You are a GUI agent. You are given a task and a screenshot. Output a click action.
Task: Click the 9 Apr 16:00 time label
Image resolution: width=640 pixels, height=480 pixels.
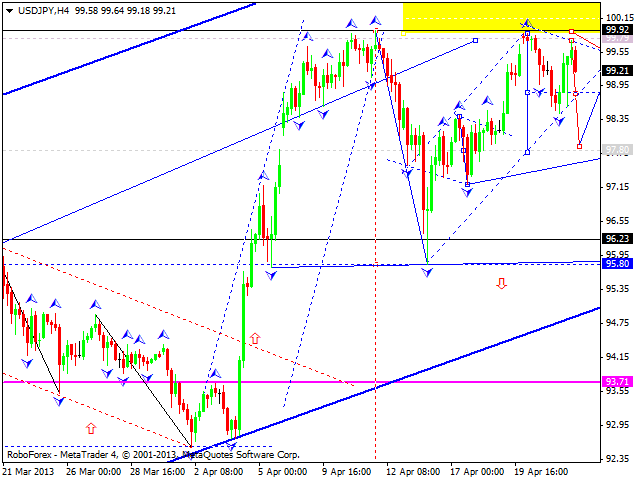[x=348, y=469]
